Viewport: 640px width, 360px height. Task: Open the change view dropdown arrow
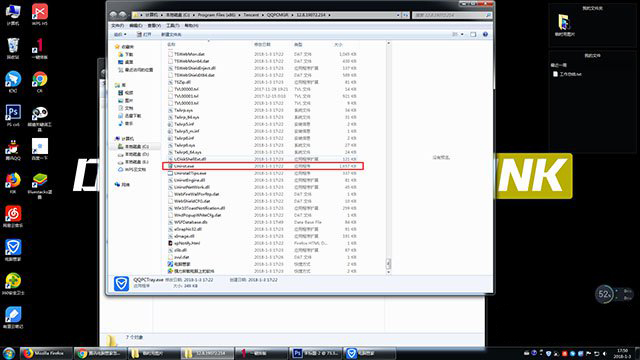[x=462, y=35]
